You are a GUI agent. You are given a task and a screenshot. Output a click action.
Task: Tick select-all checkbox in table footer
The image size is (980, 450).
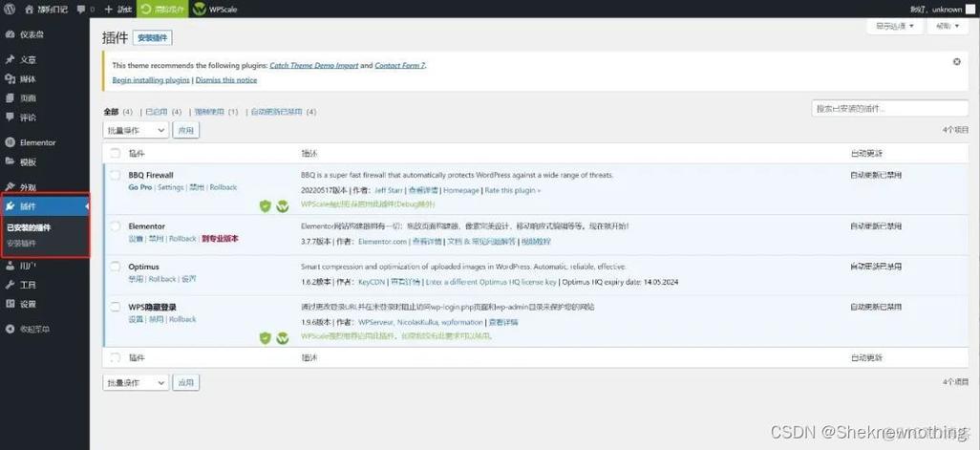click(115, 358)
